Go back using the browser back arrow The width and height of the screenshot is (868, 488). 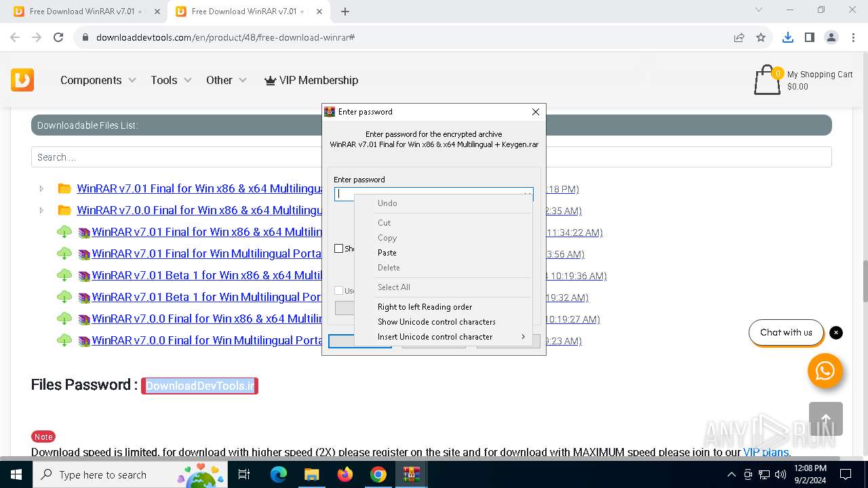[x=15, y=37]
